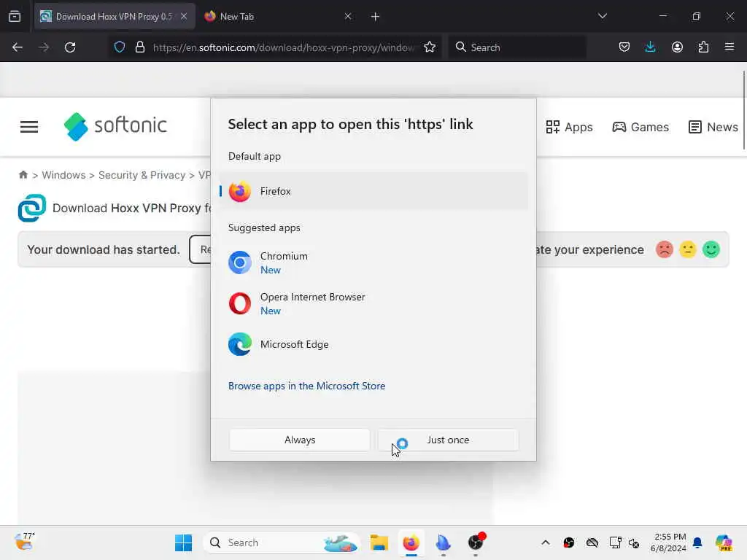
Task: Show hidden system tray icons
Action: [545, 542]
